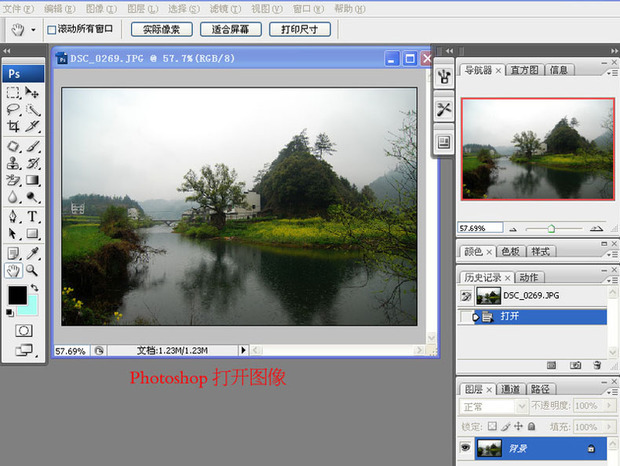Reset default foreground and background colors
This screenshot has width=620, height=466.
click(10, 313)
